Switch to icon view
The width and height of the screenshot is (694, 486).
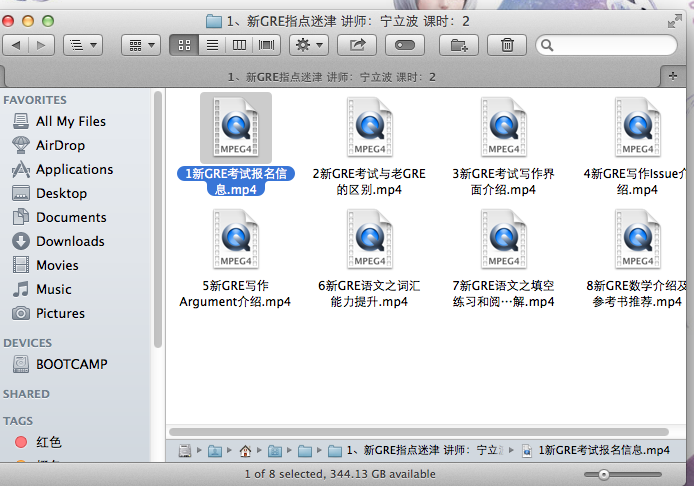(185, 45)
